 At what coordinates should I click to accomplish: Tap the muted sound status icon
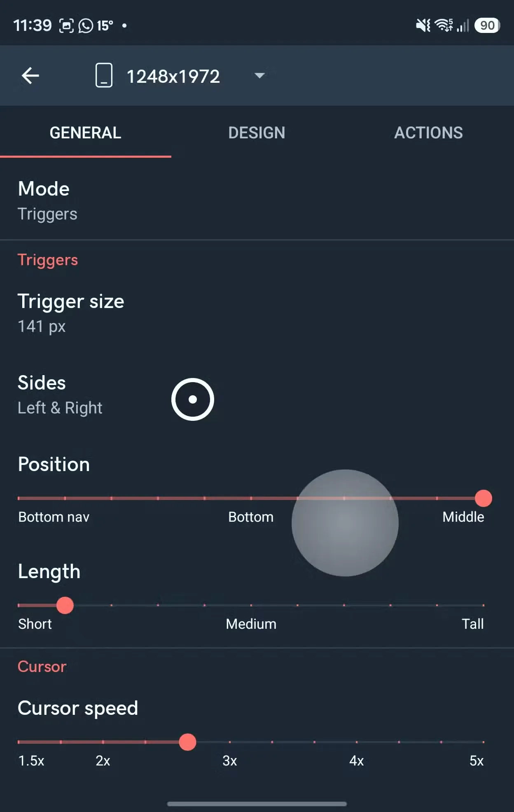(423, 26)
